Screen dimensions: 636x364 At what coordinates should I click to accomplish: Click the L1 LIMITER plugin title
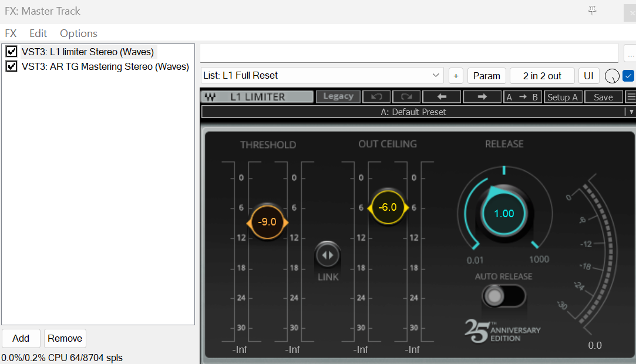(x=258, y=97)
